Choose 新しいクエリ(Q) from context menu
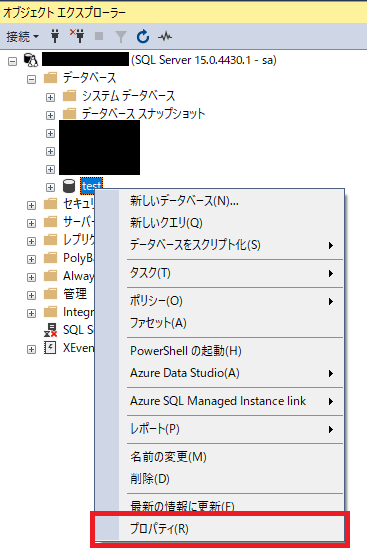Image resolution: width=367 pixels, height=555 pixels. pyautogui.click(x=219, y=223)
